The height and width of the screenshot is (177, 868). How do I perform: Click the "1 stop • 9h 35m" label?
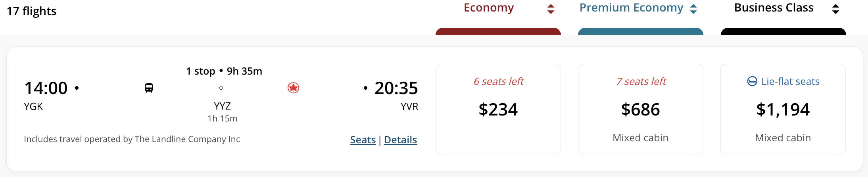(x=224, y=71)
